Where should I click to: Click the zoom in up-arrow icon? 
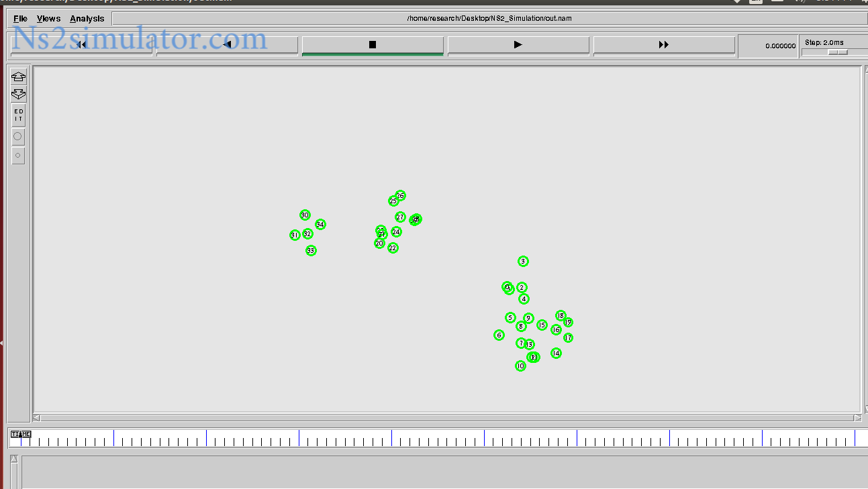18,76
